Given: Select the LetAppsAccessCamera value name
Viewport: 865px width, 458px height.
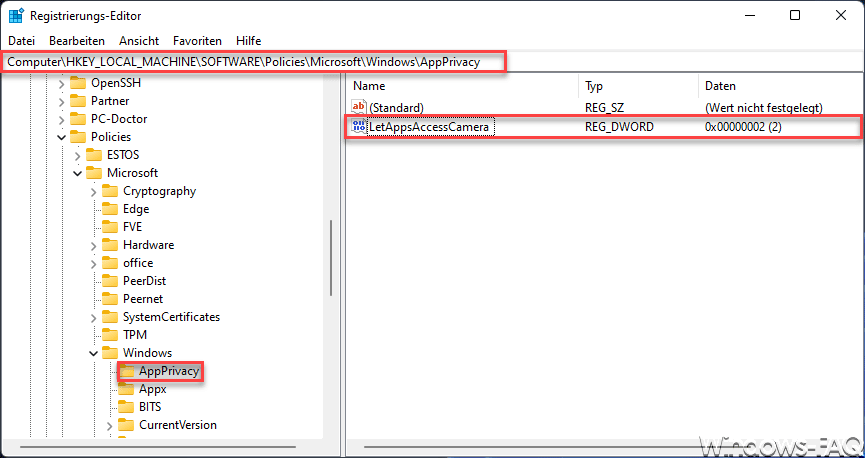Looking at the screenshot, I should tap(429, 127).
